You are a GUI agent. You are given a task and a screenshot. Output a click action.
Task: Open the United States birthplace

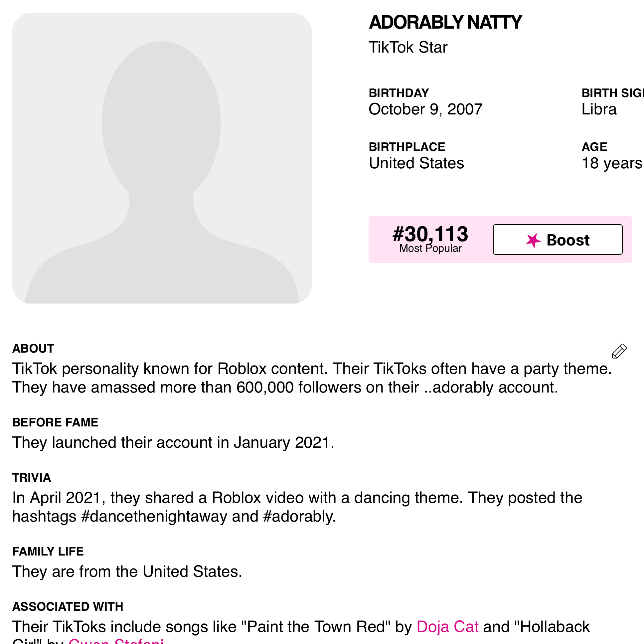(x=416, y=163)
